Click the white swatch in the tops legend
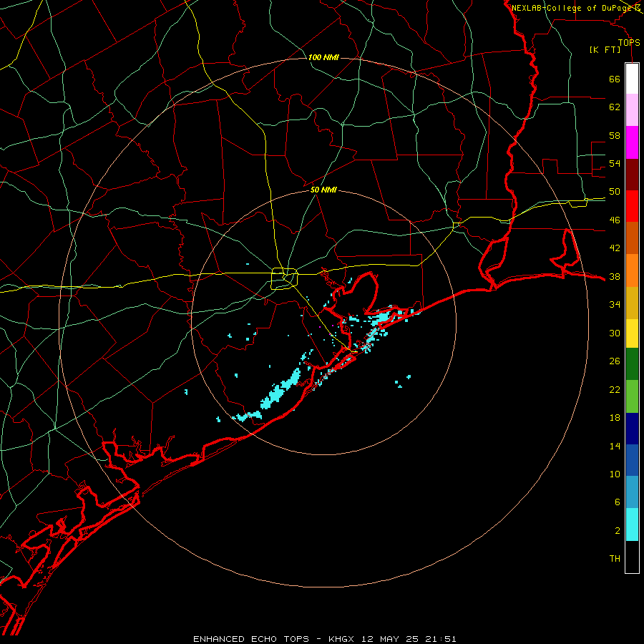 click(x=632, y=79)
